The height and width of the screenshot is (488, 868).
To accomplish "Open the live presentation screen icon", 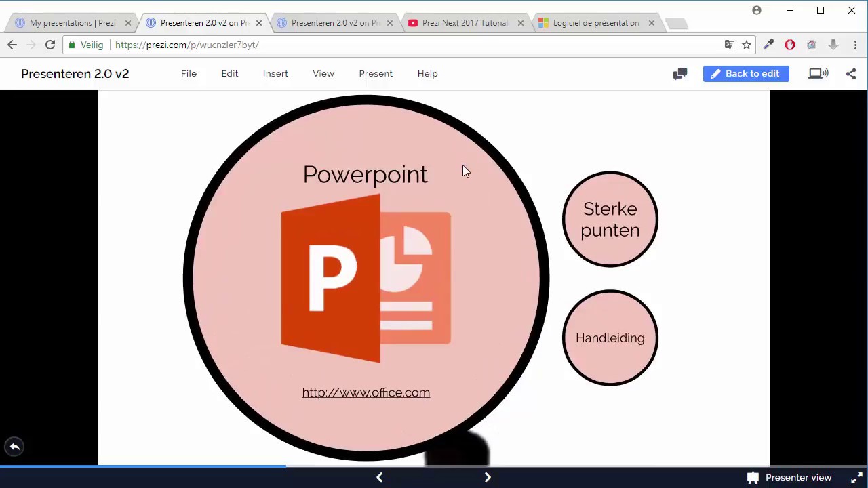I will click(x=818, y=74).
